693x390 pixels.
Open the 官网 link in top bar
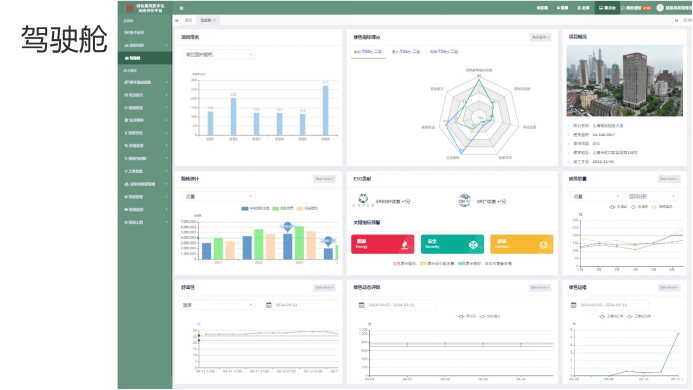(x=542, y=8)
